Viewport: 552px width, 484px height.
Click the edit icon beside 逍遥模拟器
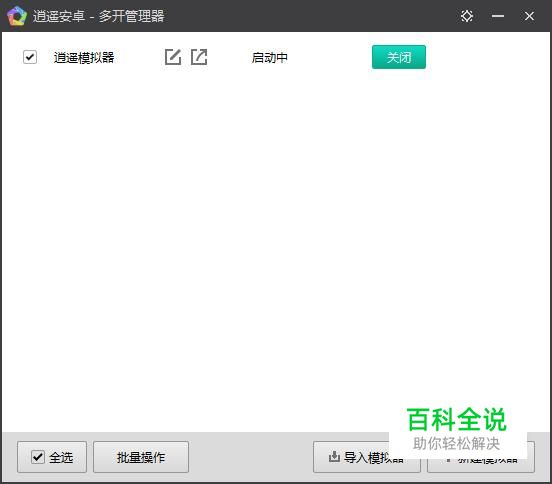pos(173,57)
